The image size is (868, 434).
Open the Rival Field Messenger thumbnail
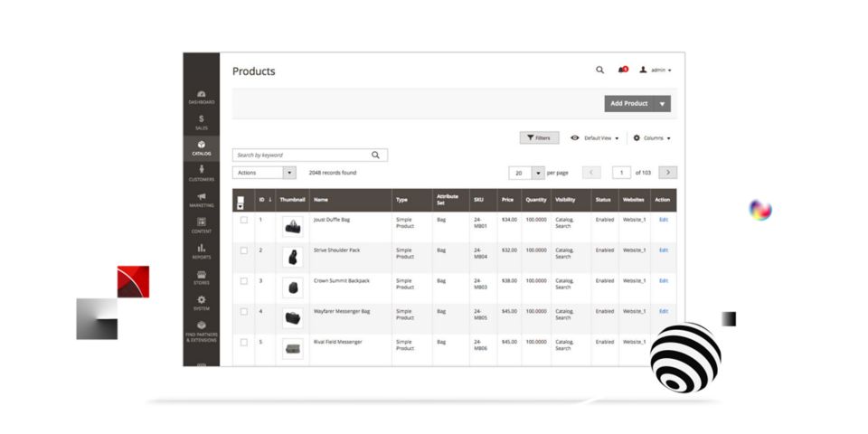[x=293, y=349]
